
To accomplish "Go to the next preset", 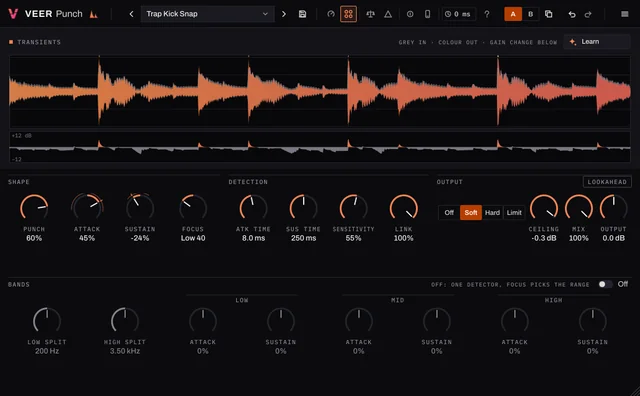I will [284, 14].
